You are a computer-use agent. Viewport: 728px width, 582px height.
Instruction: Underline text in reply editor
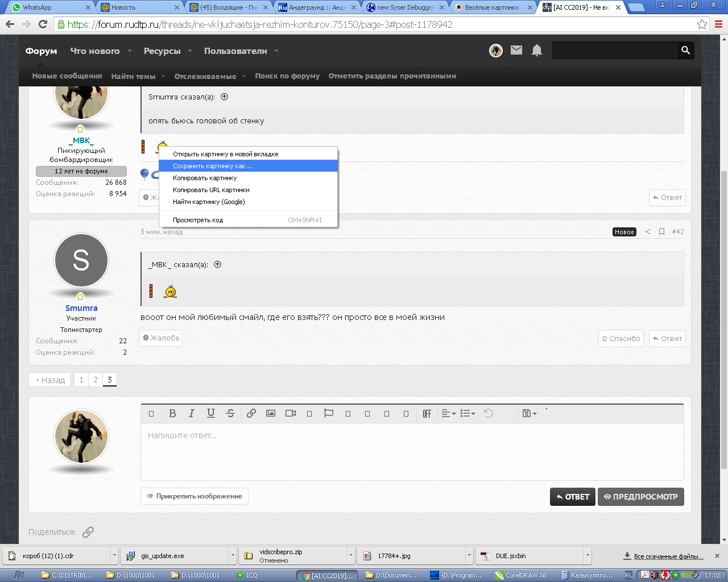pos(211,414)
